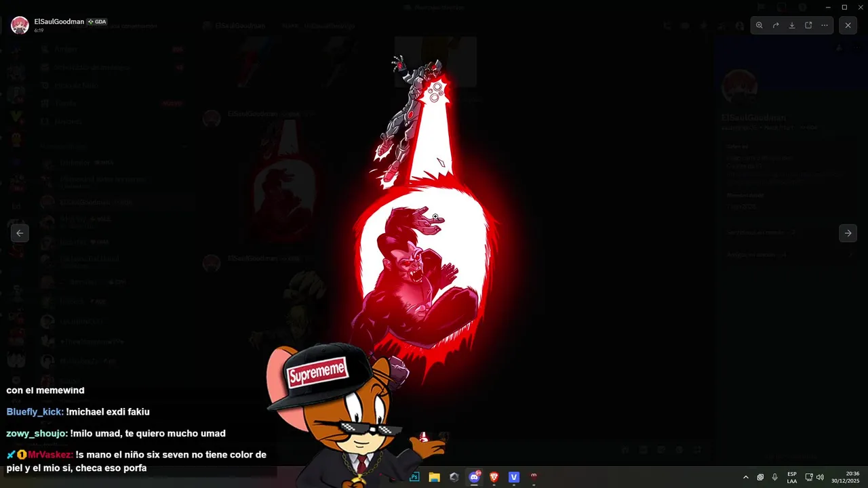Switch the ESP LAA input language
Image resolution: width=868 pixels, height=488 pixels.
tap(792, 477)
